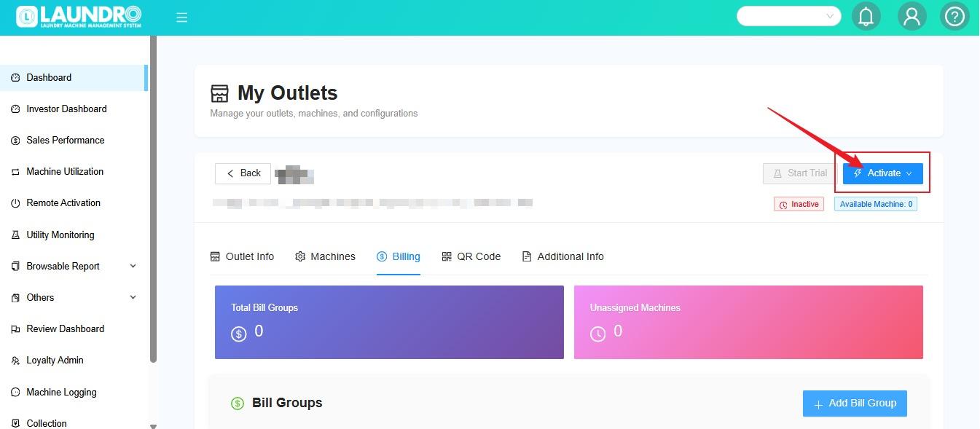The image size is (980, 429).
Task: Switch to the Outlet Info tab
Action: tap(242, 256)
